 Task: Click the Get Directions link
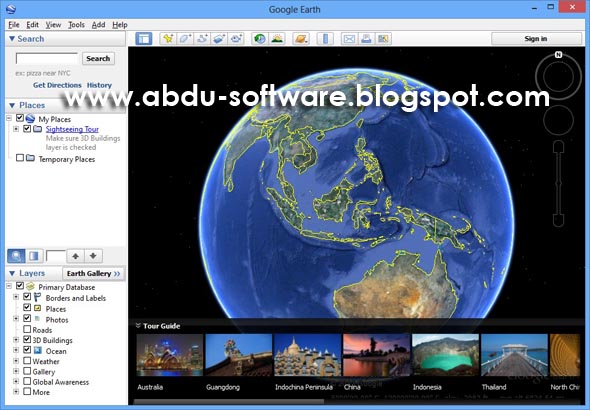pos(57,85)
